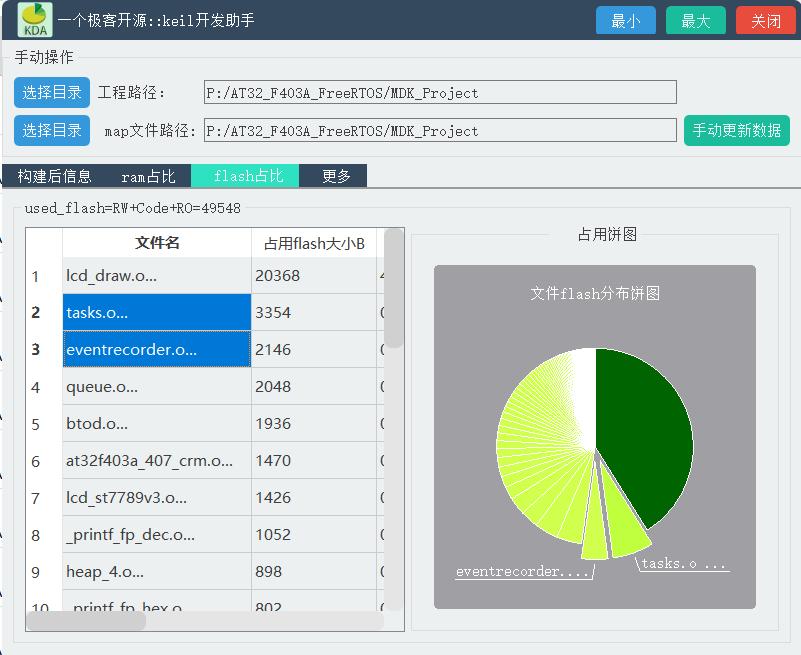Click 选择目录 next to map文件路径
Image resolution: width=801 pixels, height=655 pixels.
point(51,130)
